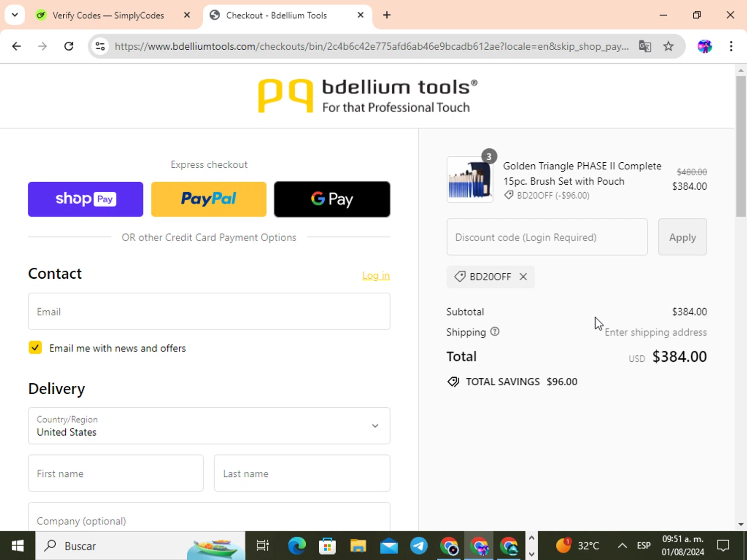The image size is (747, 560).
Task: Click the browser forward arrow
Action: pyautogui.click(x=42, y=46)
